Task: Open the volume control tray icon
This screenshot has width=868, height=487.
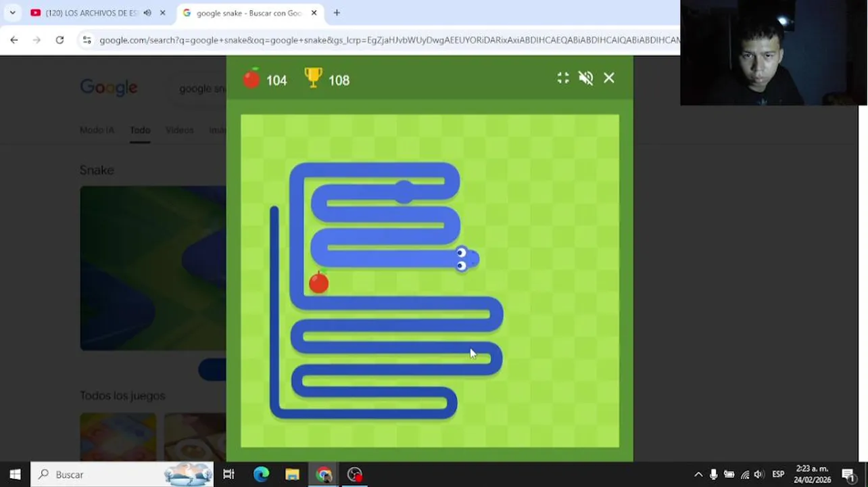Action: tap(758, 474)
